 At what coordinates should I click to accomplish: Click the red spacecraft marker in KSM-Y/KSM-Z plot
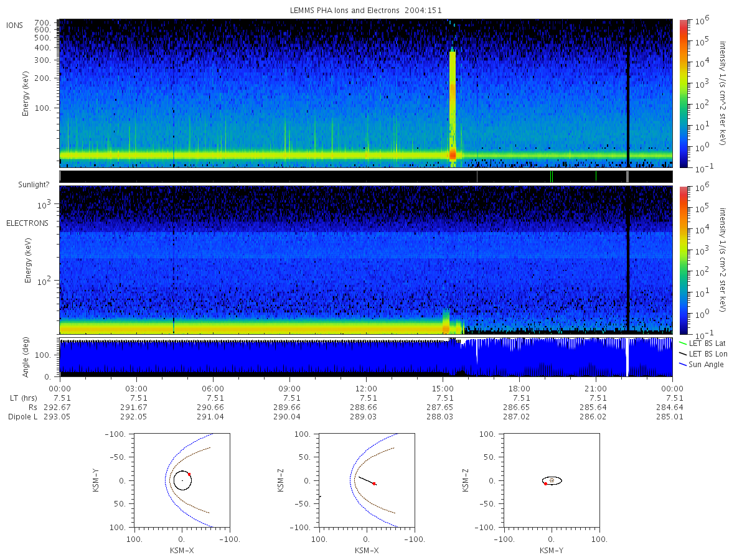pyautogui.click(x=545, y=483)
